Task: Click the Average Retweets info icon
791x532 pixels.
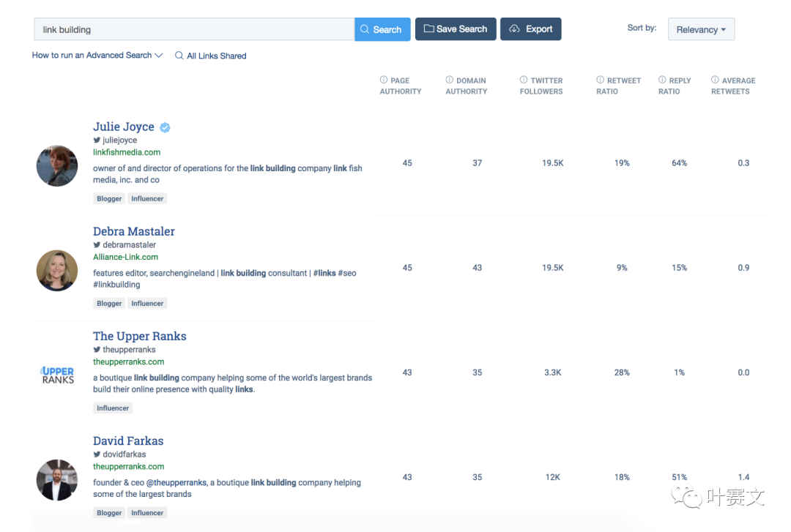Action: (715, 80)
